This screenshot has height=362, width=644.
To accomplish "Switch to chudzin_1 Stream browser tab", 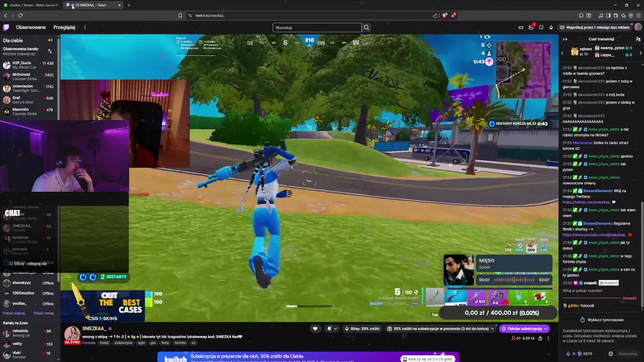I will coord(32,5).
